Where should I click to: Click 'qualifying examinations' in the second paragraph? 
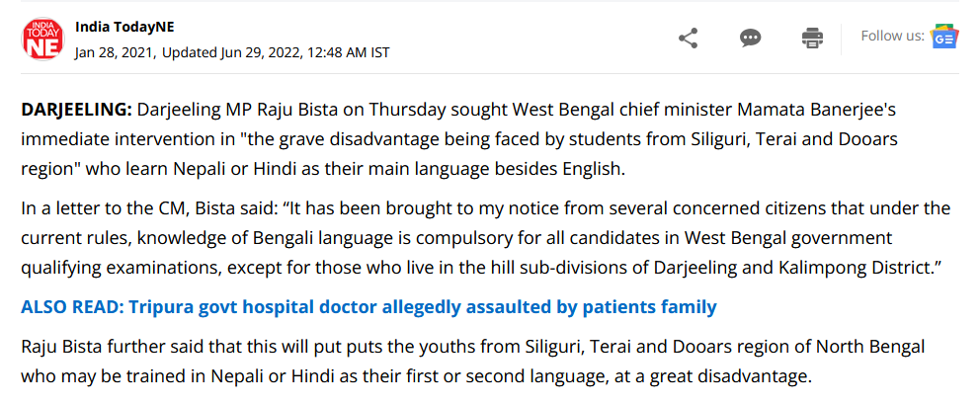click(x=120, y=269)
